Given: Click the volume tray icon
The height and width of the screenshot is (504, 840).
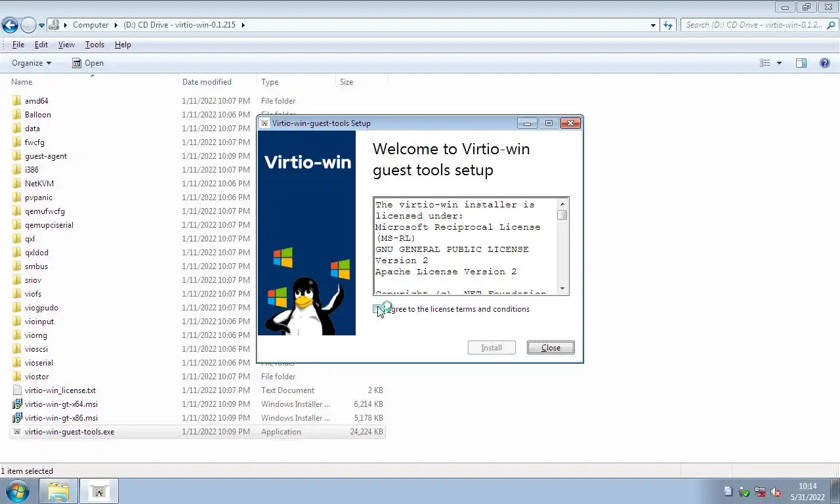Looking at the screenshot, I should pyautogui.click(x=775, y=492).
